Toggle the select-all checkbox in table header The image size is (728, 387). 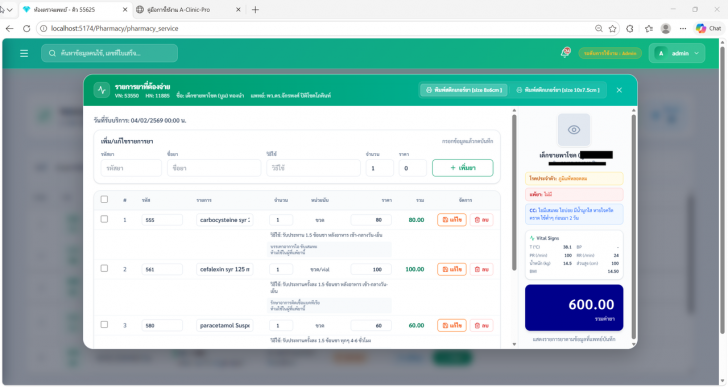tap(104, 200)
